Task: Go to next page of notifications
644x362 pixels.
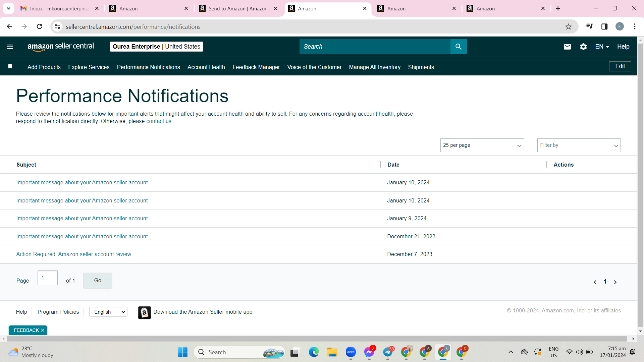Action: tap(615, 282)
